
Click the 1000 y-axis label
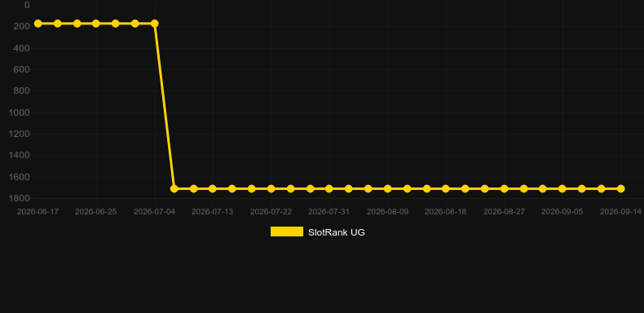pyautogui.click(x=20, y=112)
